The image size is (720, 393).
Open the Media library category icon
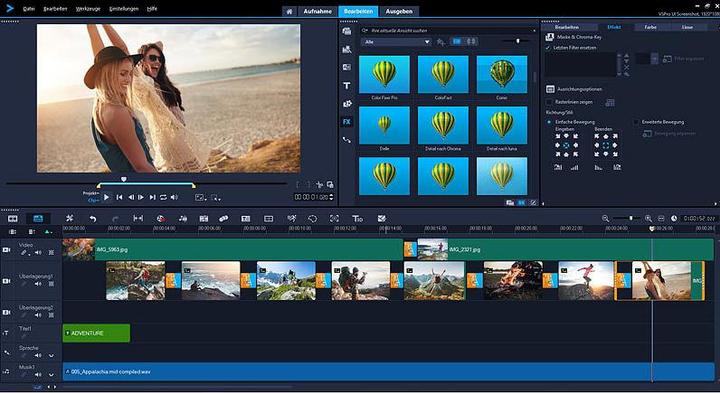347,31
